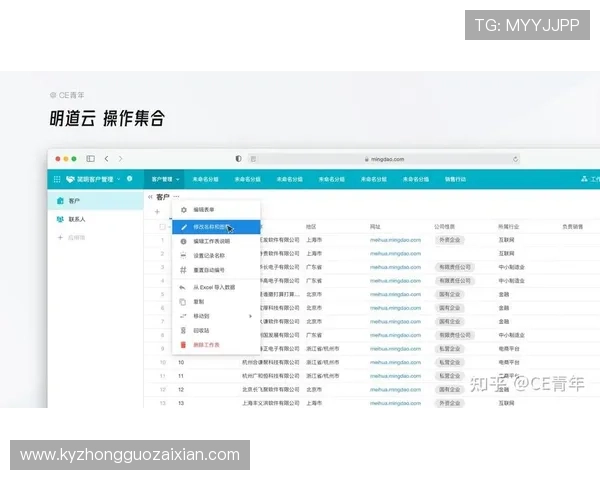Open the small arrow beside select-all checkbox
The image size is (600, 480).
click(x=169, y=227)
